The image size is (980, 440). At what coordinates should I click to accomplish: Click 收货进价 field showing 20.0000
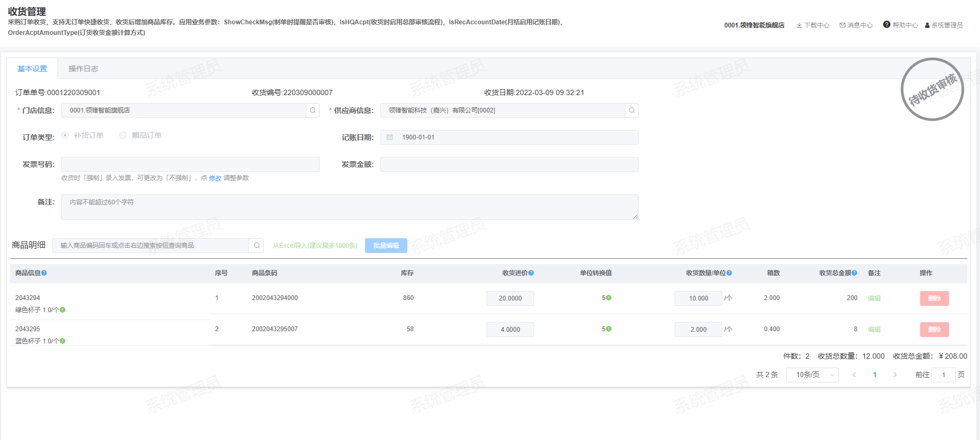[x=510, y=298]
